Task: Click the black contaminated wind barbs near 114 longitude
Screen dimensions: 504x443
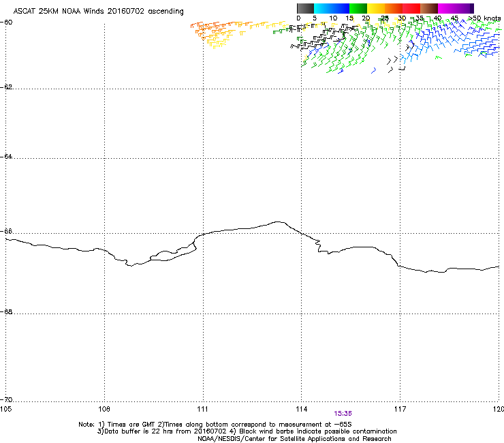Action: (317, 38)
